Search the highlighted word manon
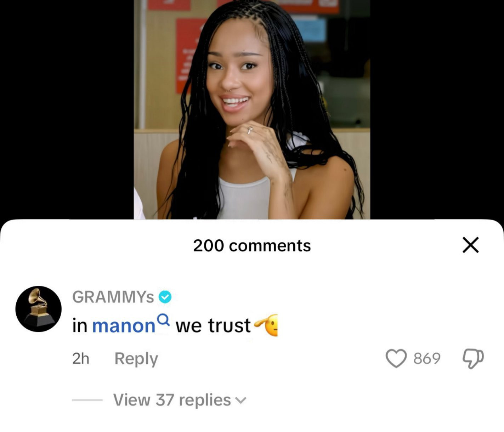 coord(124,326)
